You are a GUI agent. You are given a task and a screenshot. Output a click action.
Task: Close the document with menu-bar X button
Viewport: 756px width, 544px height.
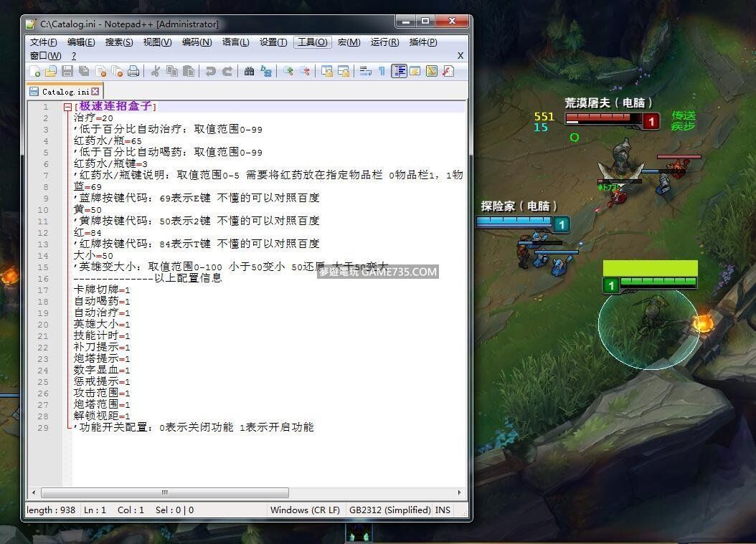460,56
